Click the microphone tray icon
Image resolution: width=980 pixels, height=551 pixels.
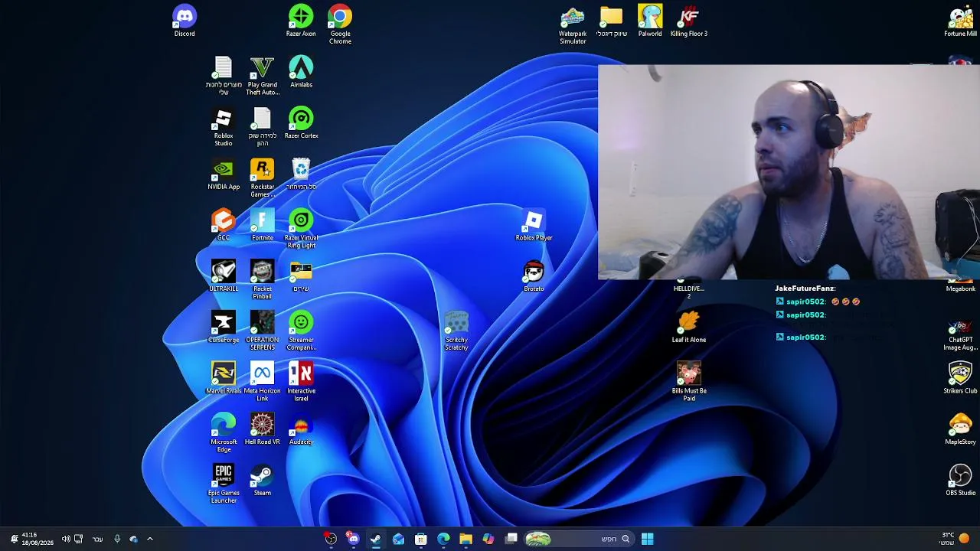[x=117, y=539]
